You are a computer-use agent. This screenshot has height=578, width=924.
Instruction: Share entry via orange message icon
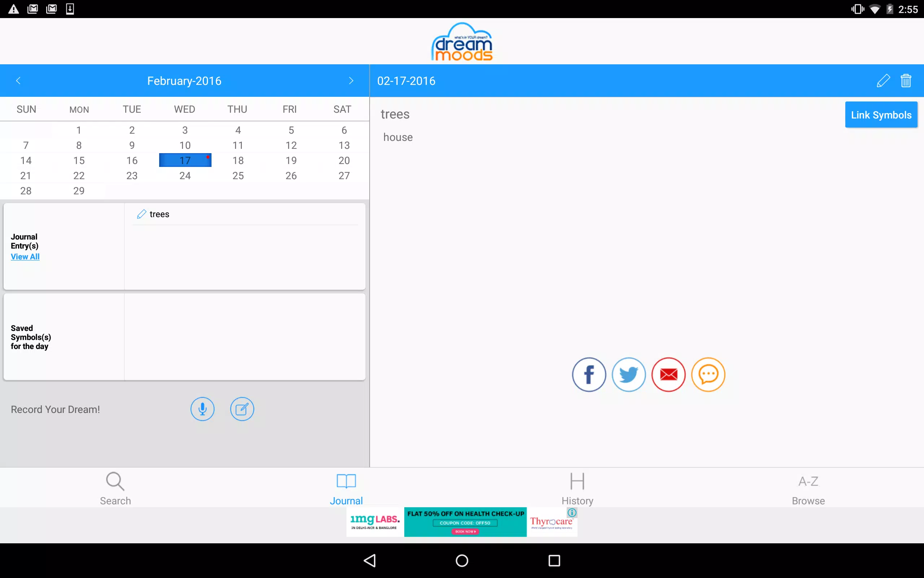708,375
